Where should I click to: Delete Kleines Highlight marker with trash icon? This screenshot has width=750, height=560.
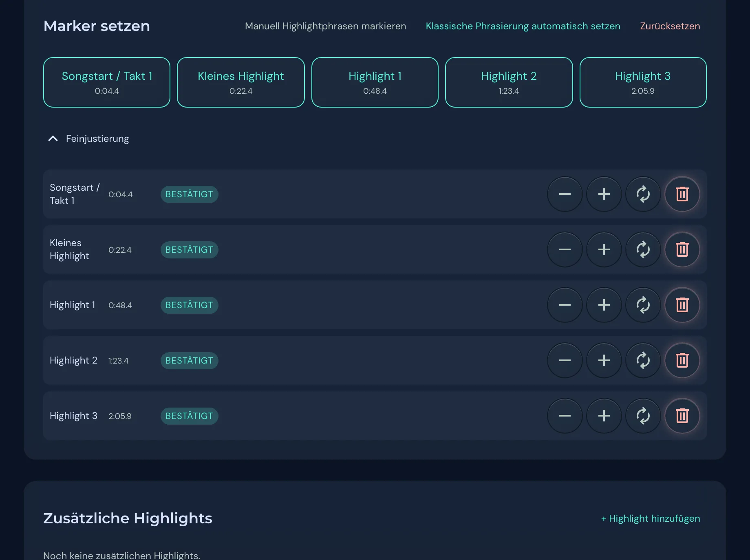(x=682, y=249)
